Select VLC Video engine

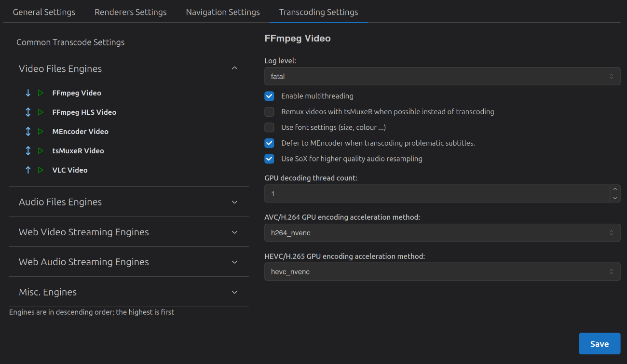(70, 170)
